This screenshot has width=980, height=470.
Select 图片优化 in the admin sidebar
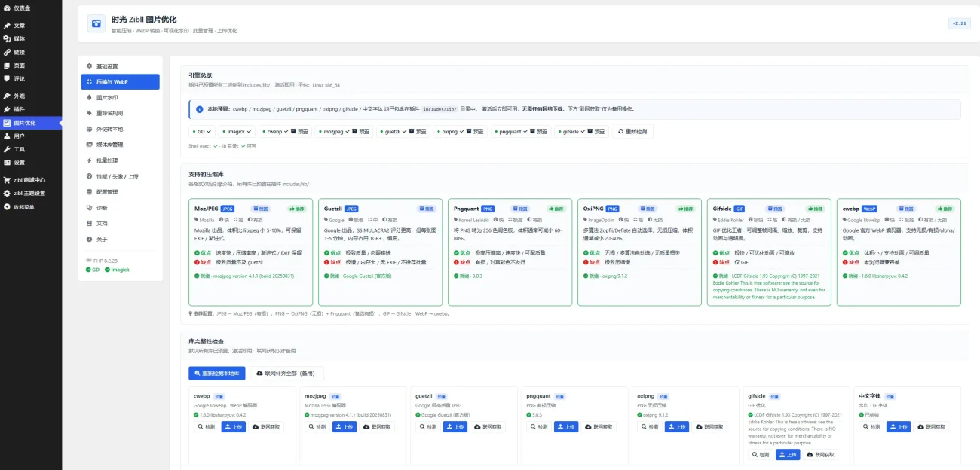[x=31, y=123]
